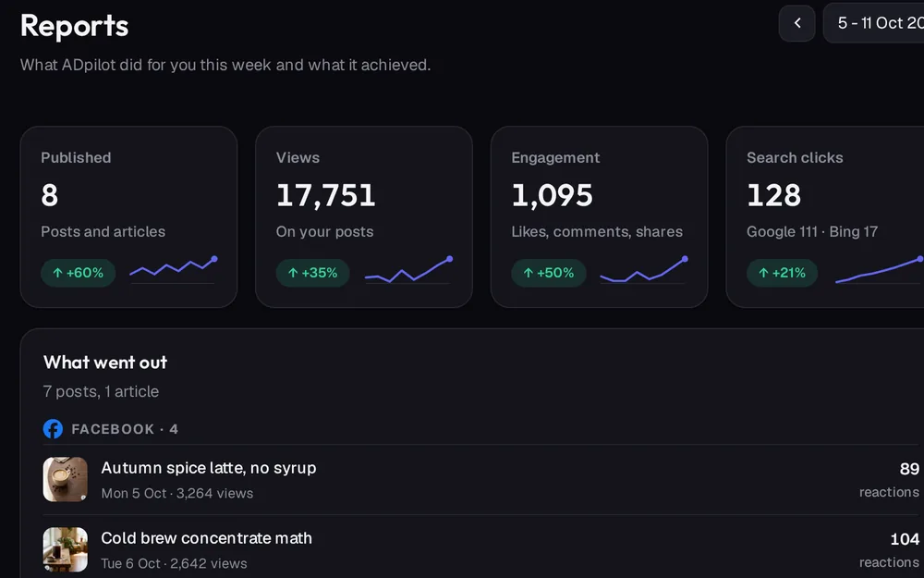The width and height of the screenshot is (924, 578).
Task: Select the Autumn spice latte, no syrup title
Action: pyautogui.click(x=209, y=468)
